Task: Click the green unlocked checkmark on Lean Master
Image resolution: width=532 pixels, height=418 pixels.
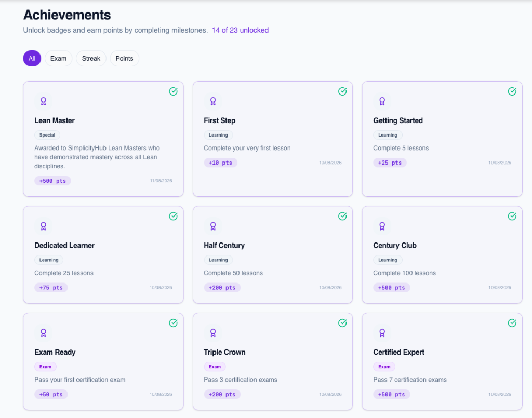Action: click(x=174, y=91)
